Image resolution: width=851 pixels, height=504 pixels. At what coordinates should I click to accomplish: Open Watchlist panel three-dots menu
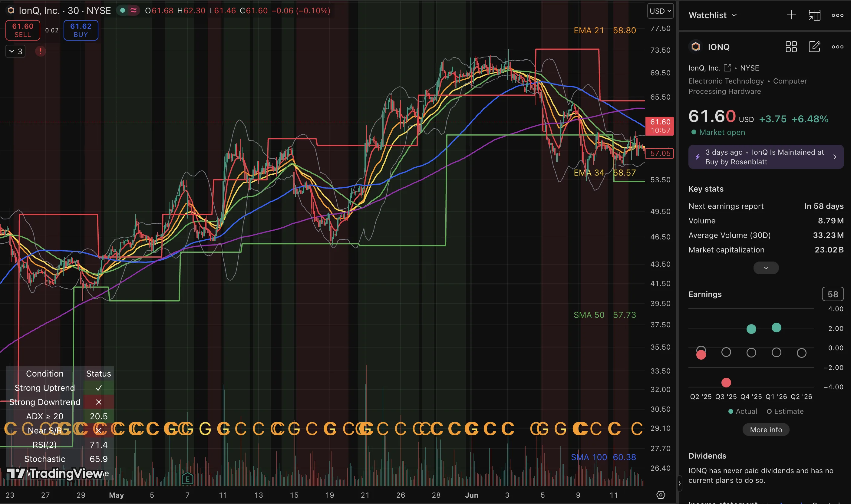[x=837, y=15]
